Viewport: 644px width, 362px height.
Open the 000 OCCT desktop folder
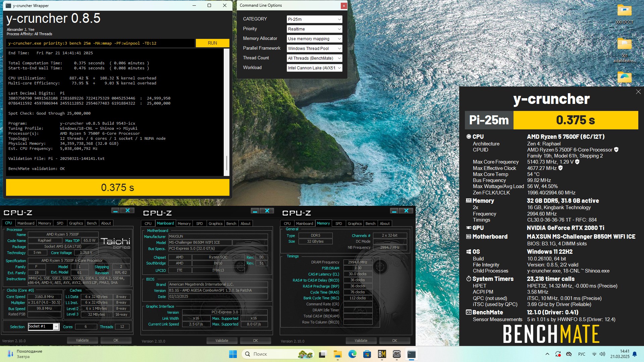[624, 14]
